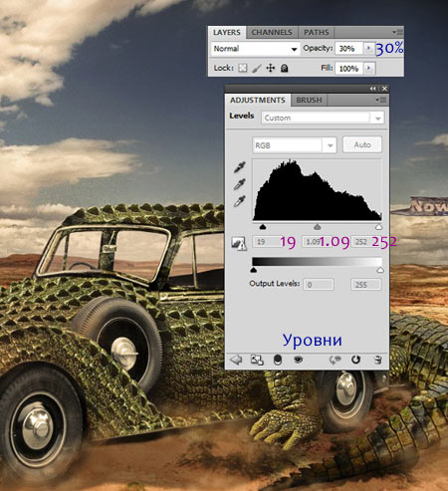This screenshot has width=448, height=491.
Task: Select the white point eyedropper
Action: [x=240, y=201]
